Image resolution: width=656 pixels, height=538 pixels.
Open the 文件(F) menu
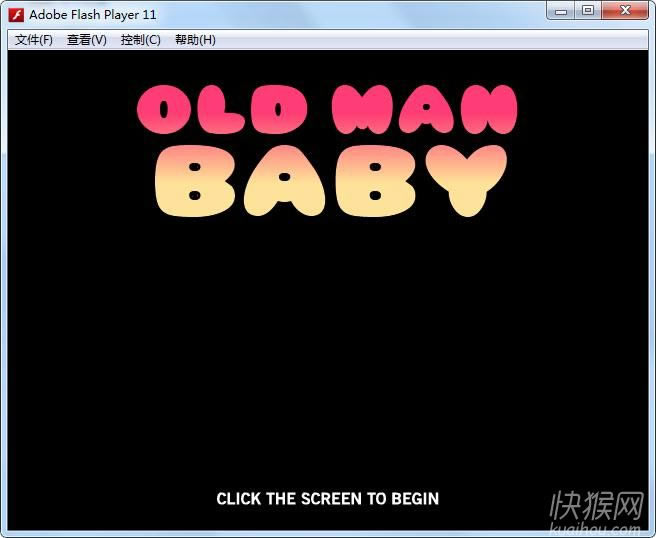[33, 40]
